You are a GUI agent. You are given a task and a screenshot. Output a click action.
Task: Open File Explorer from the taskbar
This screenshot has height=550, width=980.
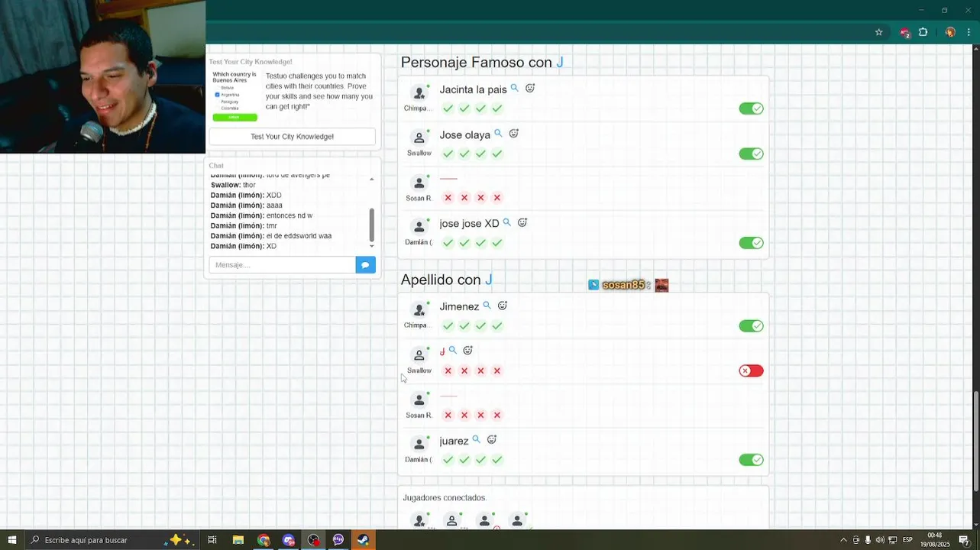pos(238,540)
